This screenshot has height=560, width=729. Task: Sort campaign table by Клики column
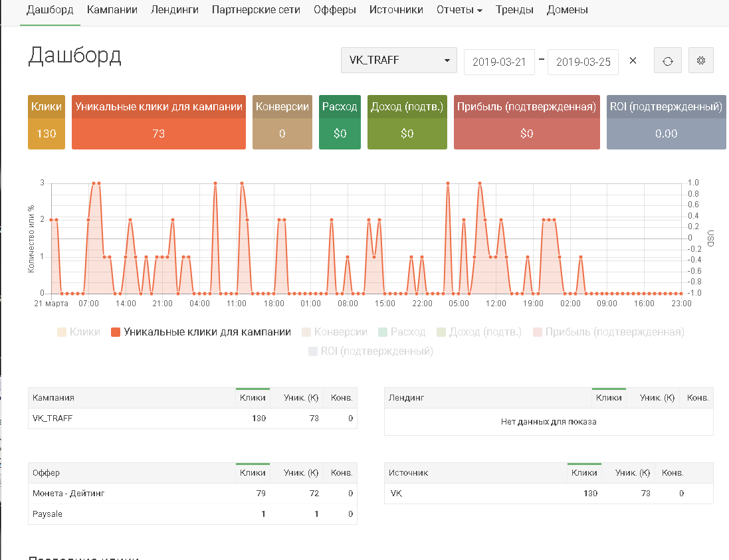point(253,398)
